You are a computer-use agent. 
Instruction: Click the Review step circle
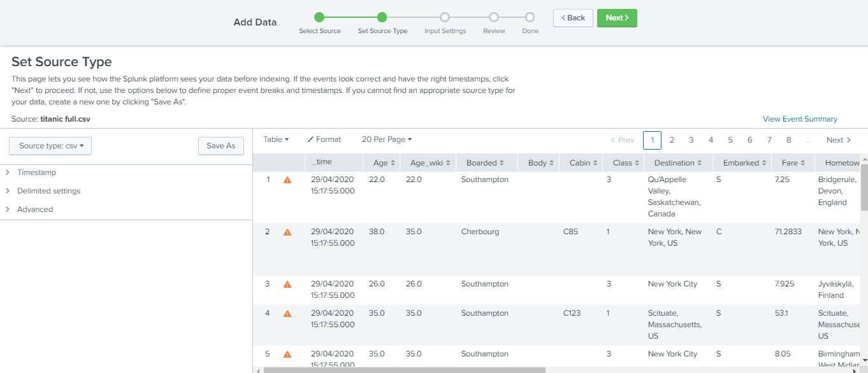tap(494, 17)
